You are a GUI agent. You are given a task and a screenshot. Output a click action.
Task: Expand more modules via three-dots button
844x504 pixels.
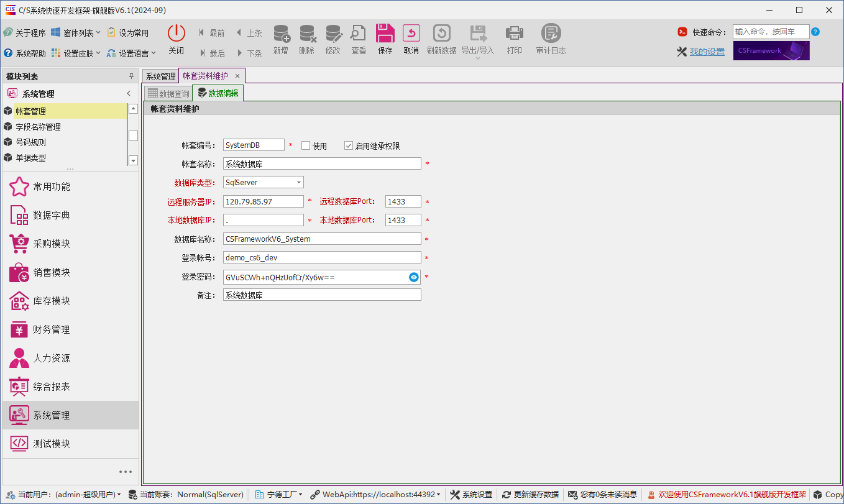pyautogui.click(x=126, y=472)
